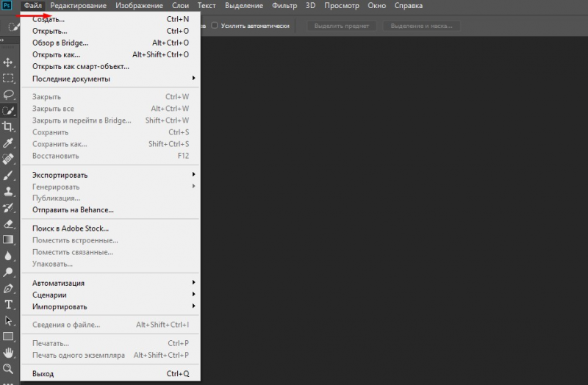Select the Clone Stamp tool
The height and width of the screenshot is (385, 588).
tap(8, 191)
